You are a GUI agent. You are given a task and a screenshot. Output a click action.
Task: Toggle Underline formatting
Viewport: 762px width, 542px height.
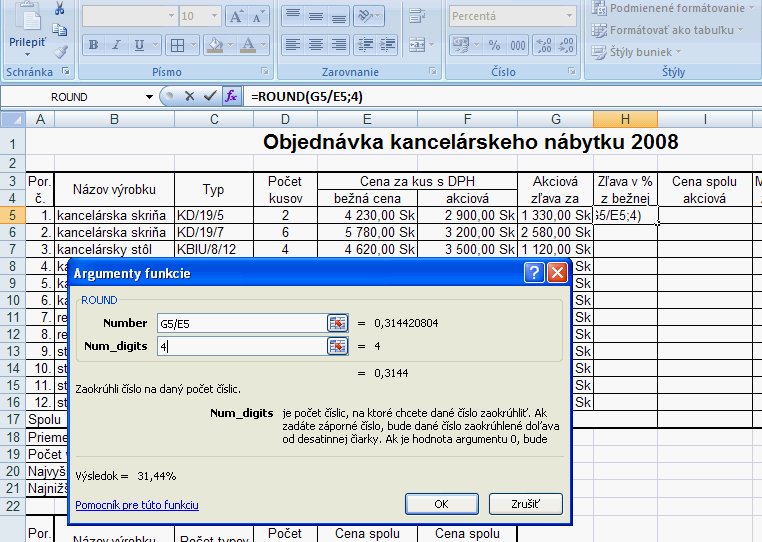click(x=139, y=45)
